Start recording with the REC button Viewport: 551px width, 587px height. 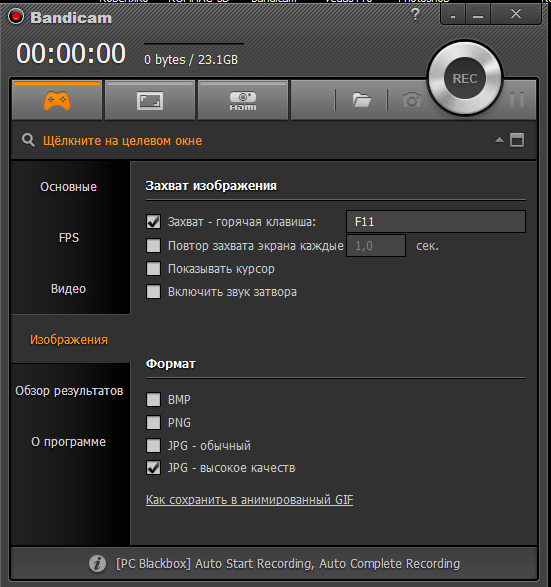point(465,79)
